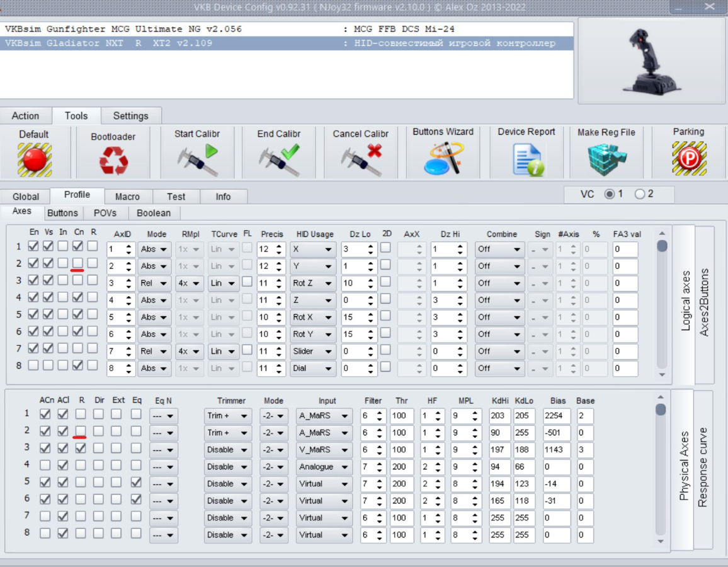Start calibration with the Start Calibr icon
Image resolution: width=728 pixels, height=567 pixels.
pos(197,160)
